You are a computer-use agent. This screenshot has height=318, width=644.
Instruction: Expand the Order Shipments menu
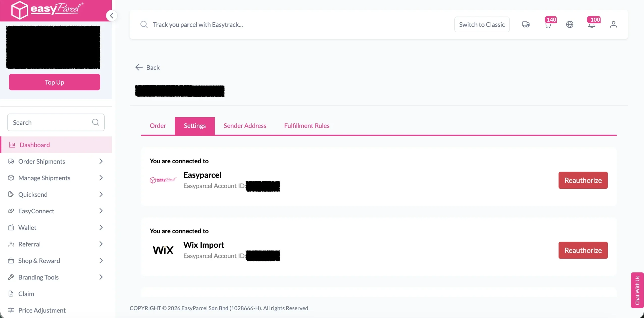pos(42,161)
